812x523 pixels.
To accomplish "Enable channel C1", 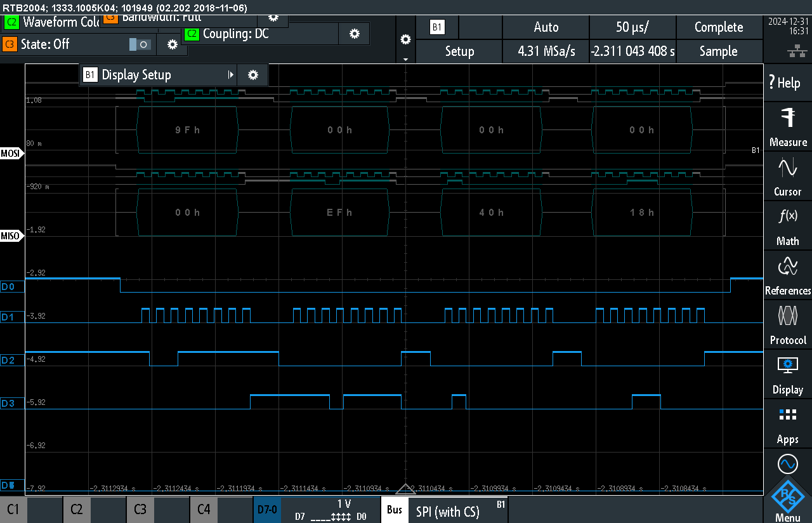I will point(13,509).
